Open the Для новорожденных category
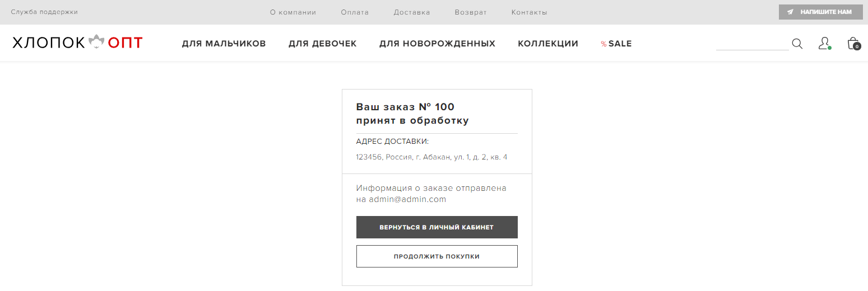868x291 pixels. point(437,44)
